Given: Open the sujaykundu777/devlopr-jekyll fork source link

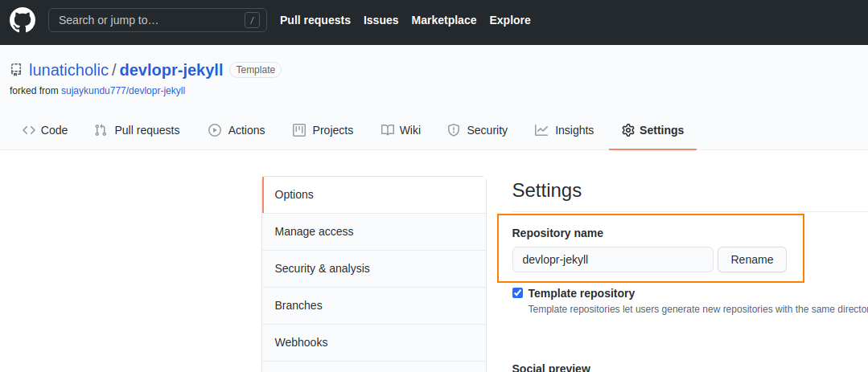Looking at the screenshot, I should [x=123, y=91].
